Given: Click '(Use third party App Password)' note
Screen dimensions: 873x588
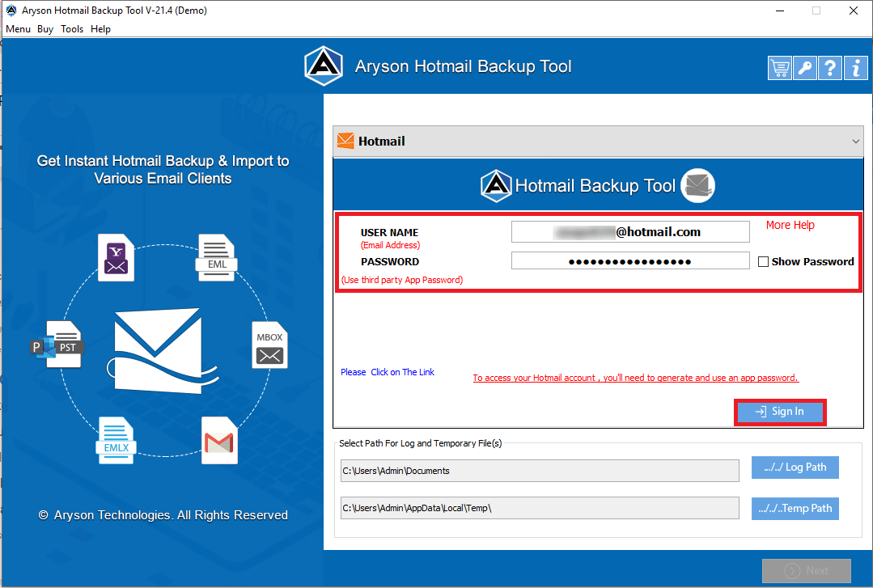Looking at the screenshot, I should click(x=402, y=280).
